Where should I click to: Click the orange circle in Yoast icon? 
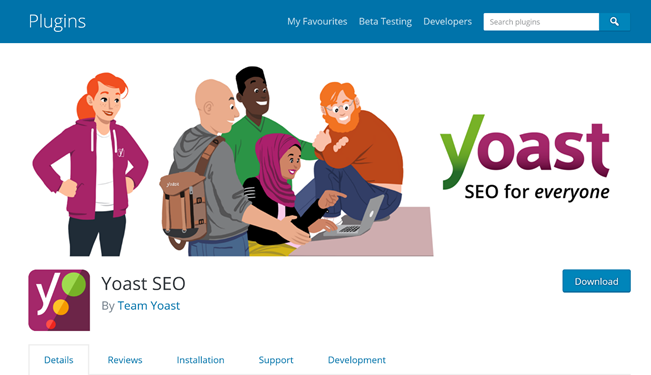pos(61,307)
